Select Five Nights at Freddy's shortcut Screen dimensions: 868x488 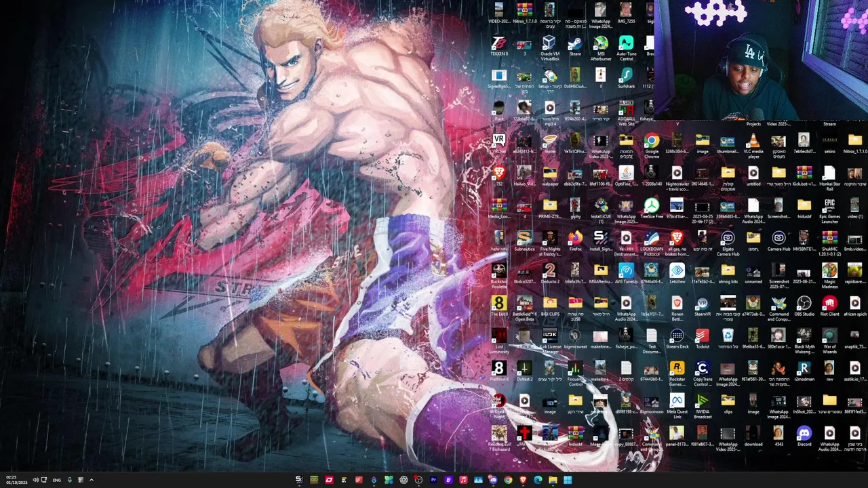pyautogui.click(x=549, y=243)
